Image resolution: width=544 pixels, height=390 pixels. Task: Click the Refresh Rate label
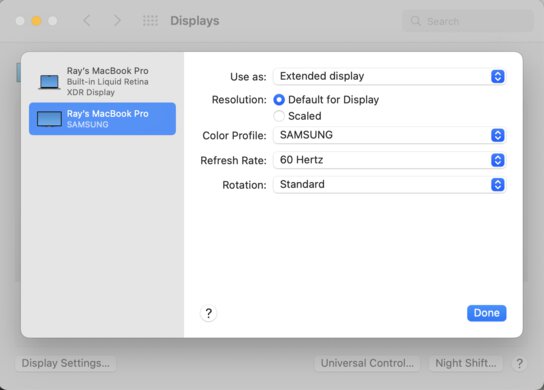(x=233, y=160)
